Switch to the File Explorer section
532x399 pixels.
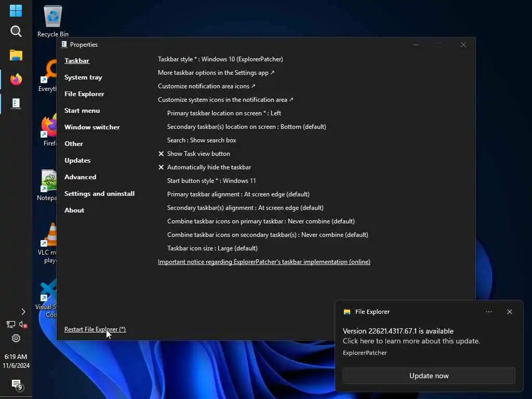[84, 94]
